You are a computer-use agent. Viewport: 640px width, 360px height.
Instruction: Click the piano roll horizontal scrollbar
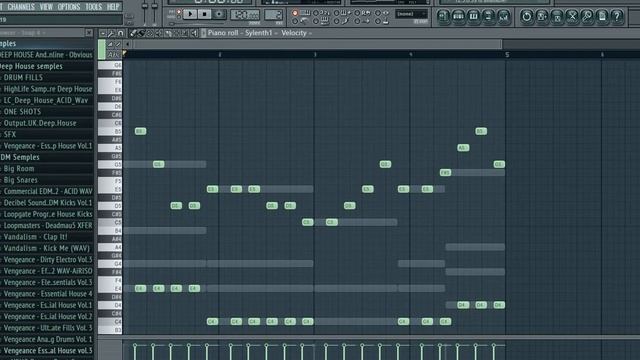pos(317,44)
